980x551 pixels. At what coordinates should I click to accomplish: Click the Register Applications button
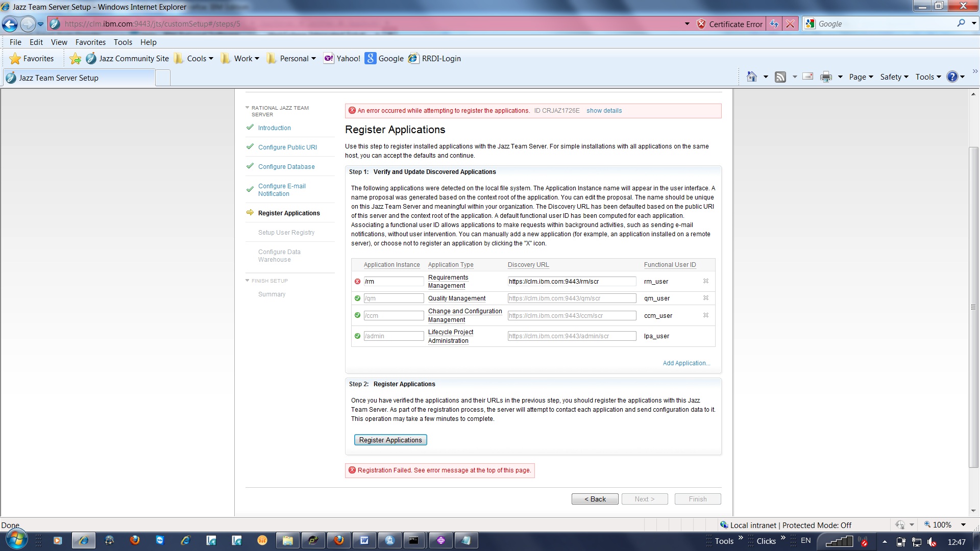pos(390,440)
